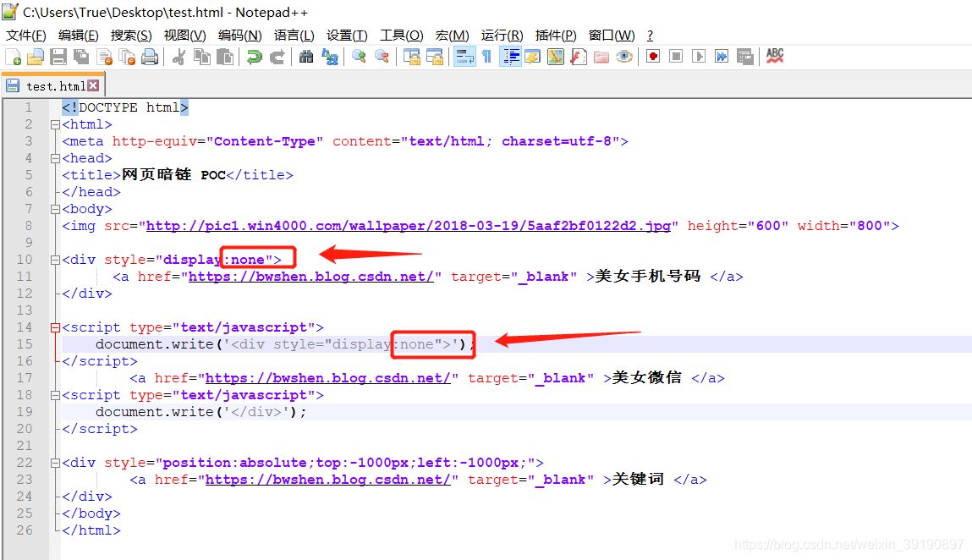Image resolution: width=972 pixels, height=560 pixels.
Task: Open Find with binoculars icon
Action: point(306,57)
